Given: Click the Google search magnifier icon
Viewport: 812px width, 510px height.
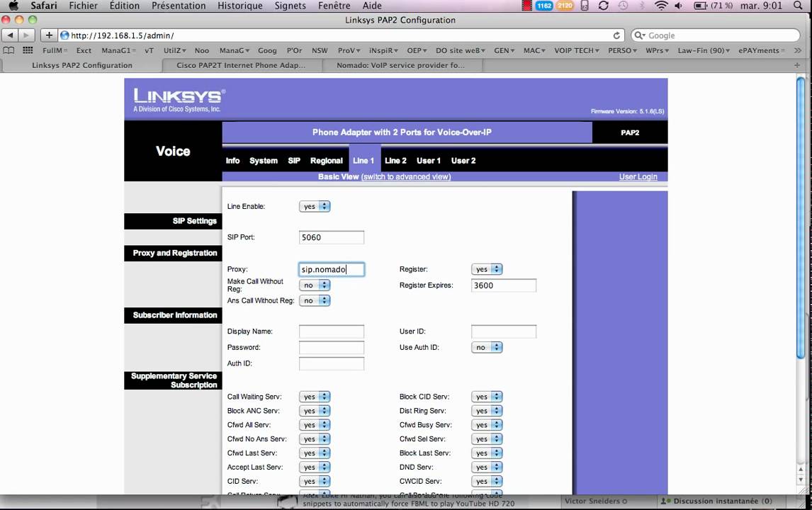Looking at the screenshot, I should click(x=640, y=35).
